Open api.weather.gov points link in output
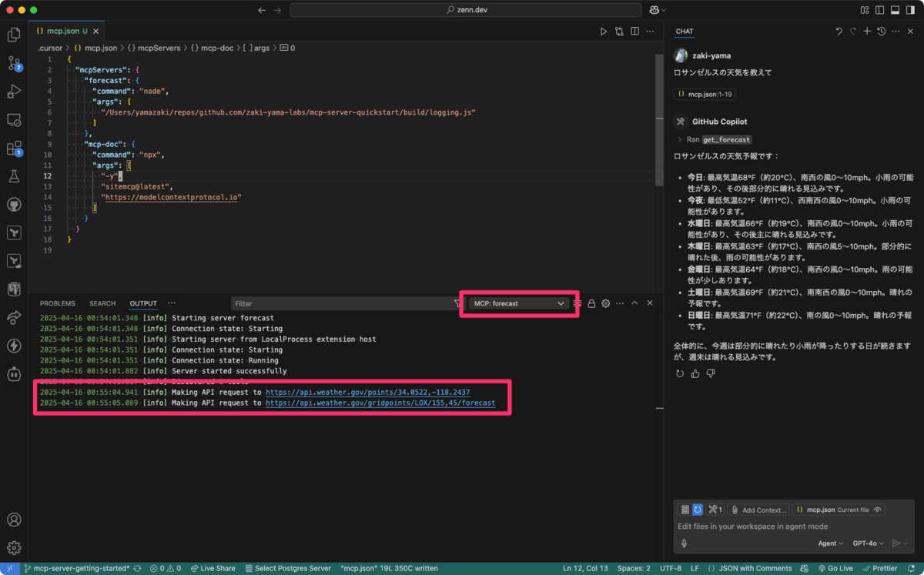This screenshot has height=575, width=924. coord(367,392)
